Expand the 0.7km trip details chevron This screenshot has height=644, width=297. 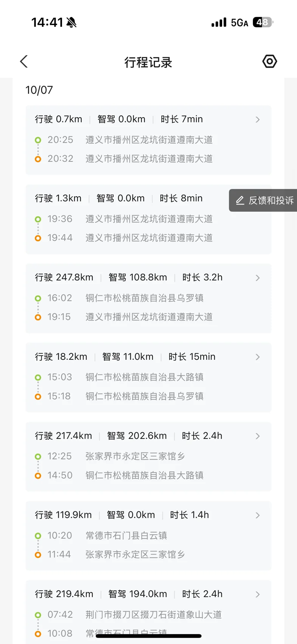(x=258, y=120)
